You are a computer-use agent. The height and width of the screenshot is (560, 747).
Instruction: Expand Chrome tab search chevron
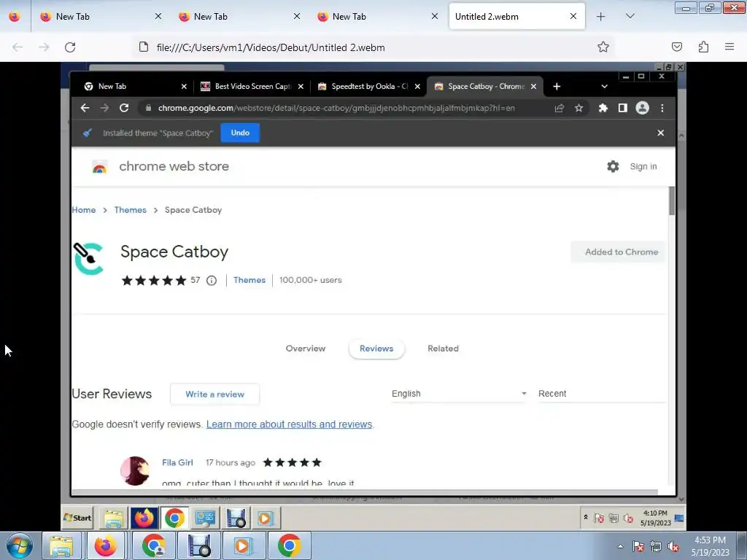[x=604, y=87]
